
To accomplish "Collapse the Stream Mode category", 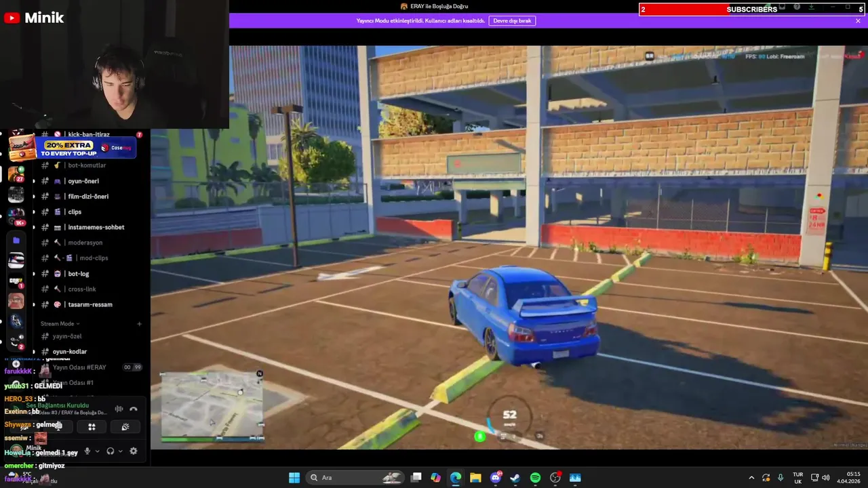I will [x=60, y=324].
